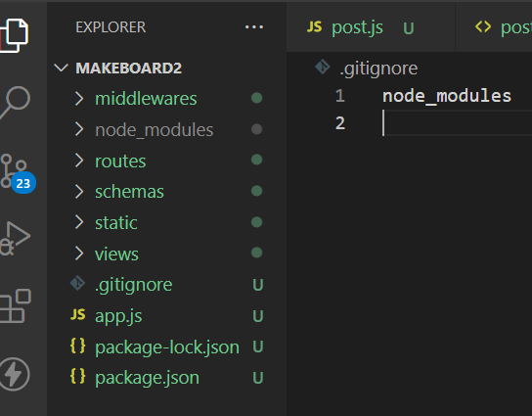Switch to the post.js editor tab
Screen dimensions: 532x416
(371, 27)
